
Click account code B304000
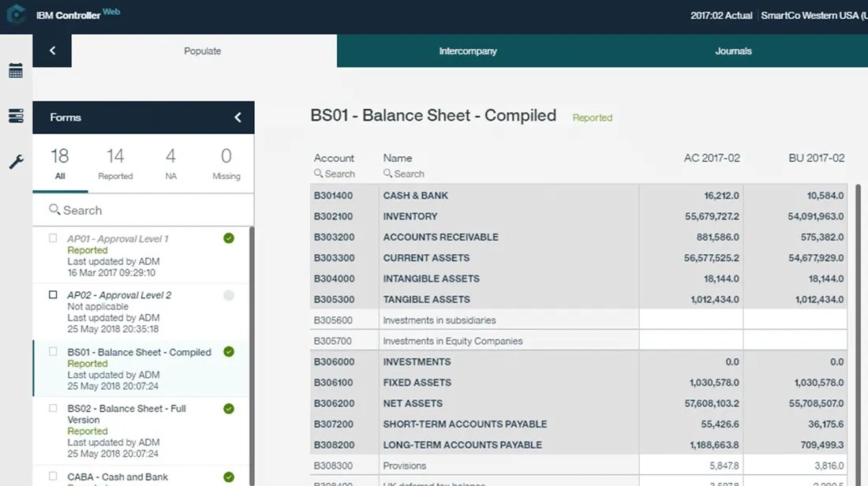(334, 279)
